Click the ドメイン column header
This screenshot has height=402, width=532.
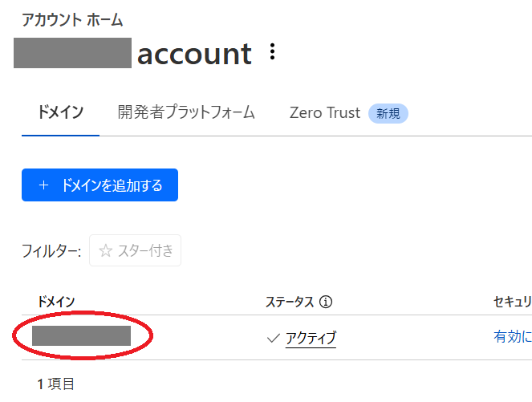click(x=56, y=301)
